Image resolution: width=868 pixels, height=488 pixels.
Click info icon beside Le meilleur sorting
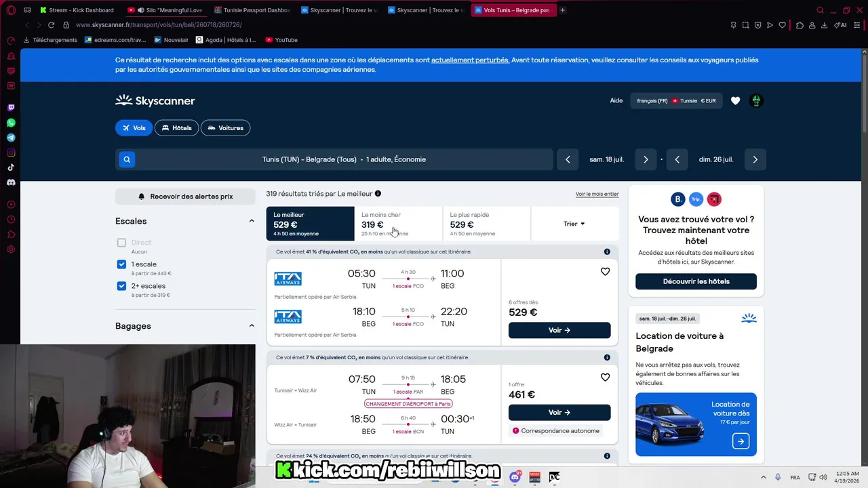point(378,194)
